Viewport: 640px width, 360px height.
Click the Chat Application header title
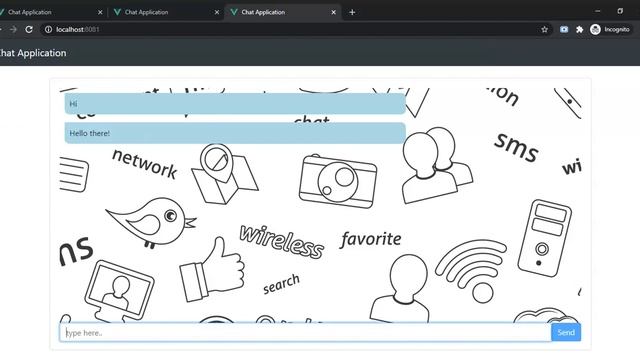pyautogui.click(x=33, y=53)
